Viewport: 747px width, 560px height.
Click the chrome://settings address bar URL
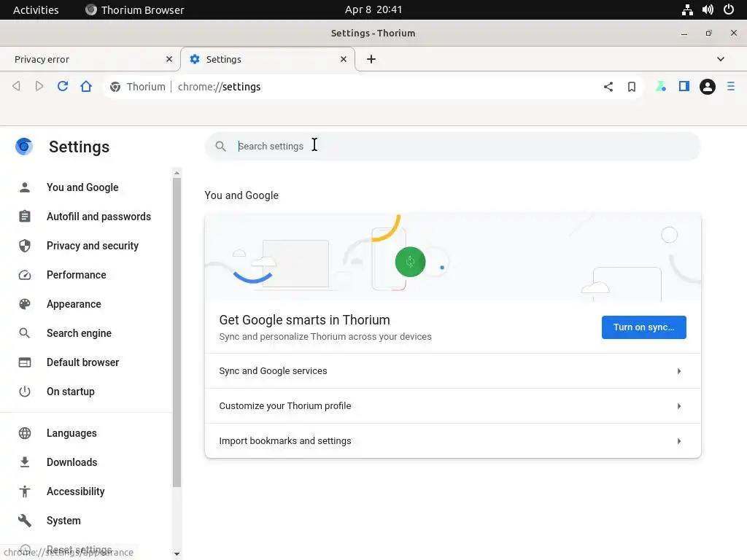coord(219,87)
